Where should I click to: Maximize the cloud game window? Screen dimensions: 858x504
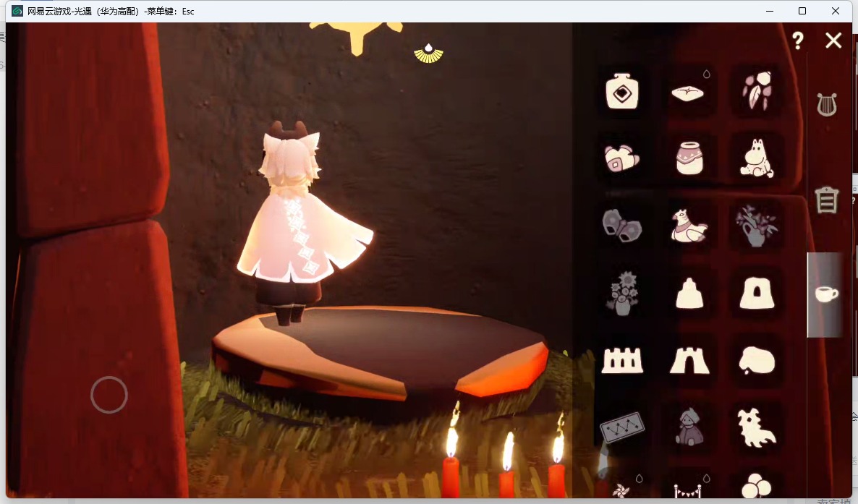802,11
